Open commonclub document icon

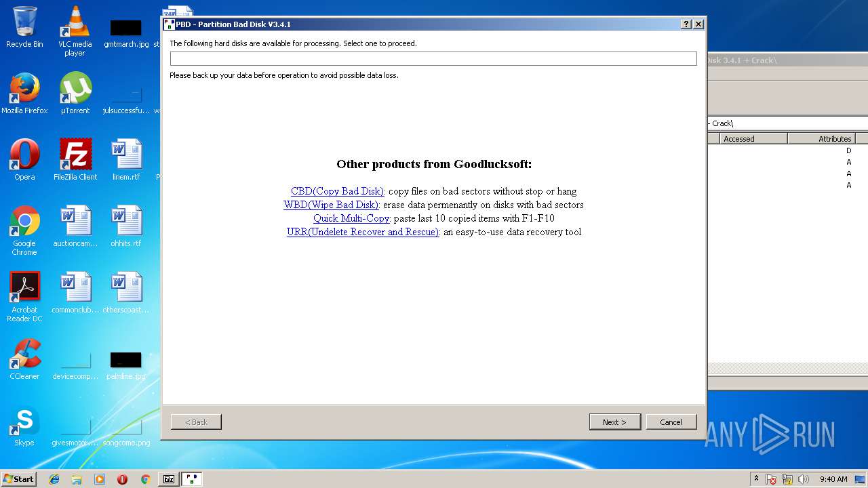pyautogui.click(x=75, y=293)
